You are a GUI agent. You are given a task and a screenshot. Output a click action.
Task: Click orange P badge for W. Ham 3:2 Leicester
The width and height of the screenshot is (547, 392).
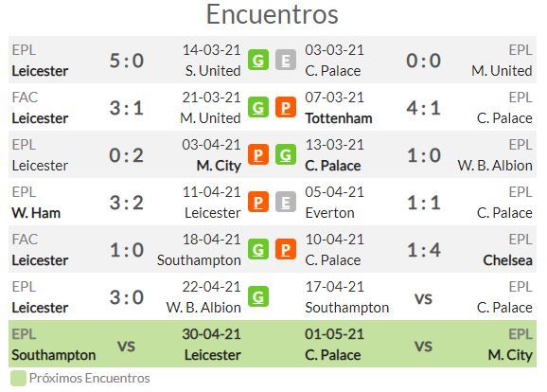(x=258, y=202)
